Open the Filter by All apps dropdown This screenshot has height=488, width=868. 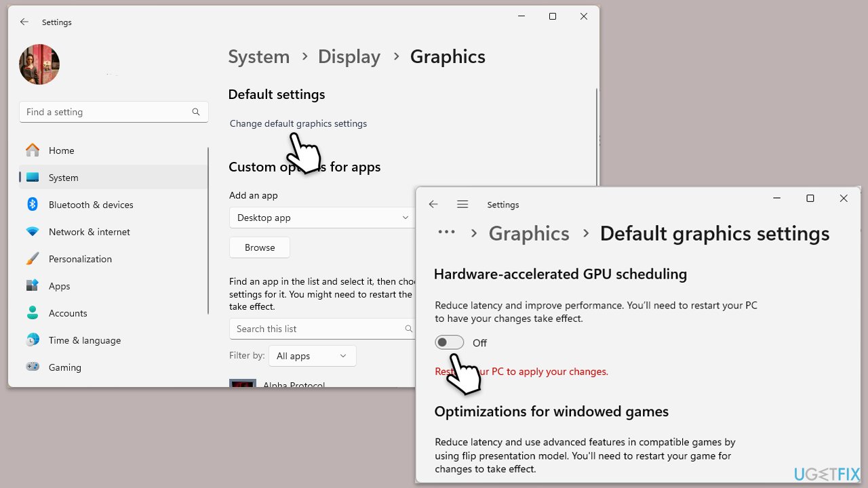coord(312,356)
